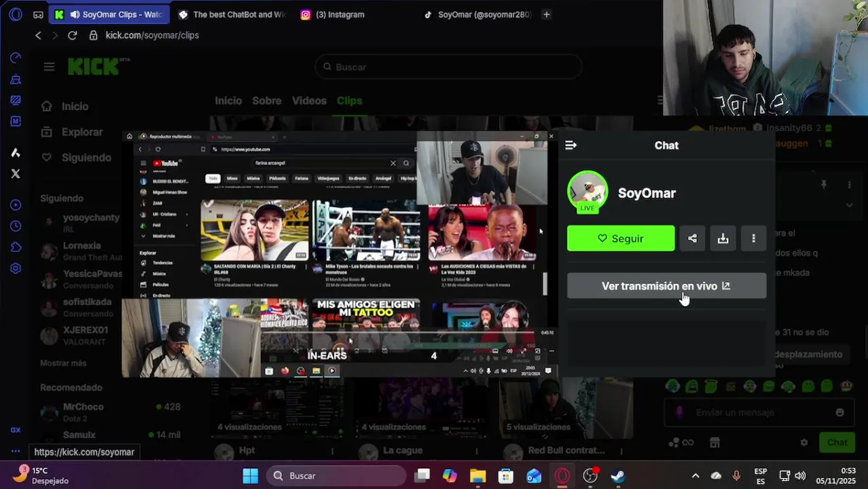Click the Enviar un mensaje chat field
Viewport: 868px width, 489px height.
coord(759,412)
